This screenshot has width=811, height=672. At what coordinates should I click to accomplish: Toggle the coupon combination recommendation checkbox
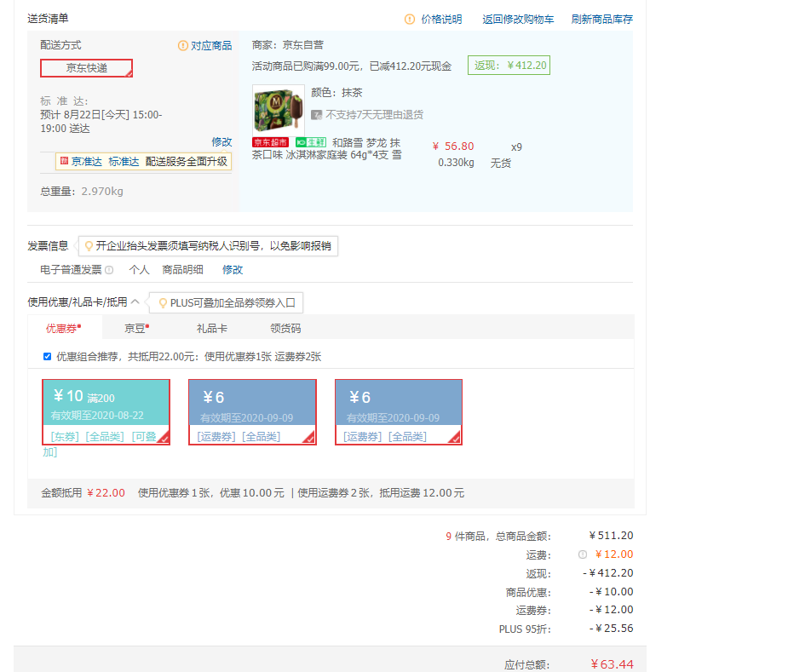tap(47, 357)
